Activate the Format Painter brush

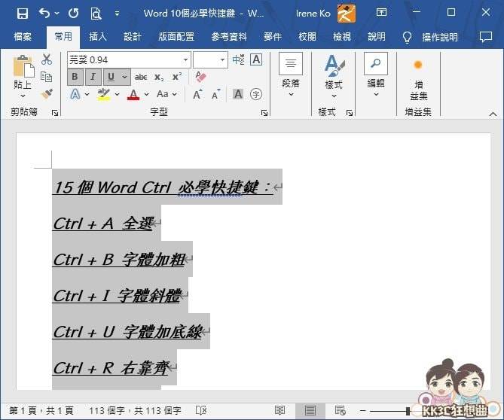point(47,94)
